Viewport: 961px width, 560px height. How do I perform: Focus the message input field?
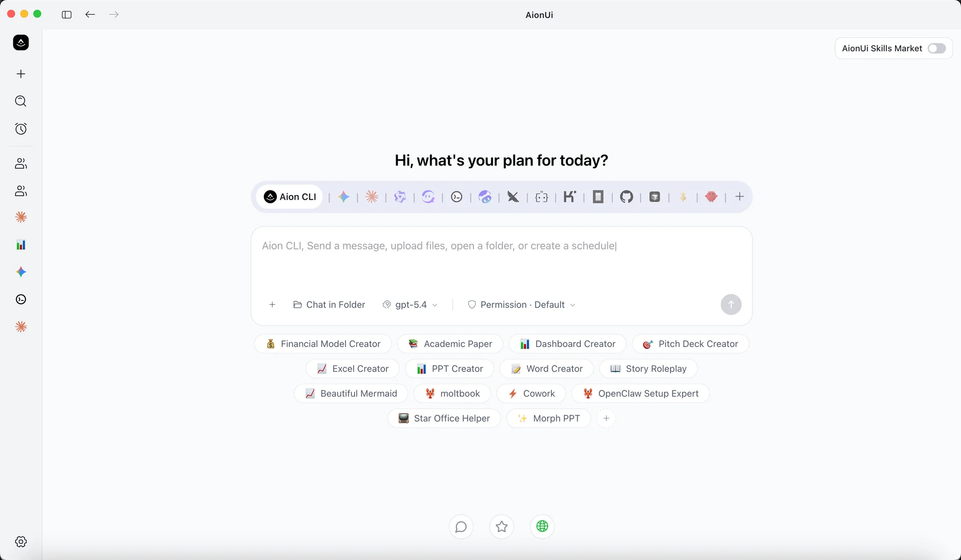coord(502,259)
